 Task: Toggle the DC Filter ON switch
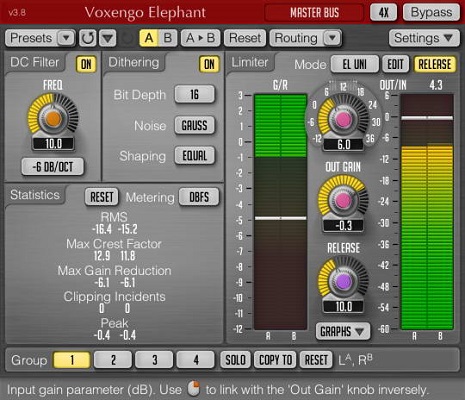pos(86,64)
